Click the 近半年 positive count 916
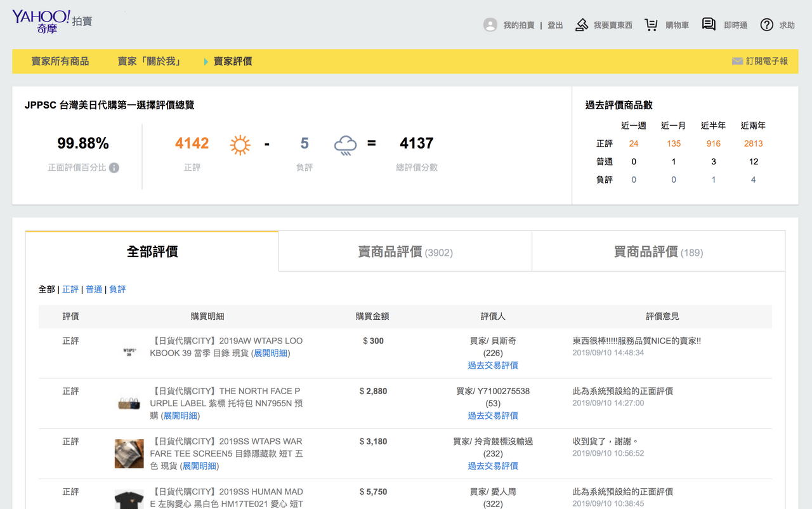This screenshot has height=509, width=812. (x=714, y=143)
